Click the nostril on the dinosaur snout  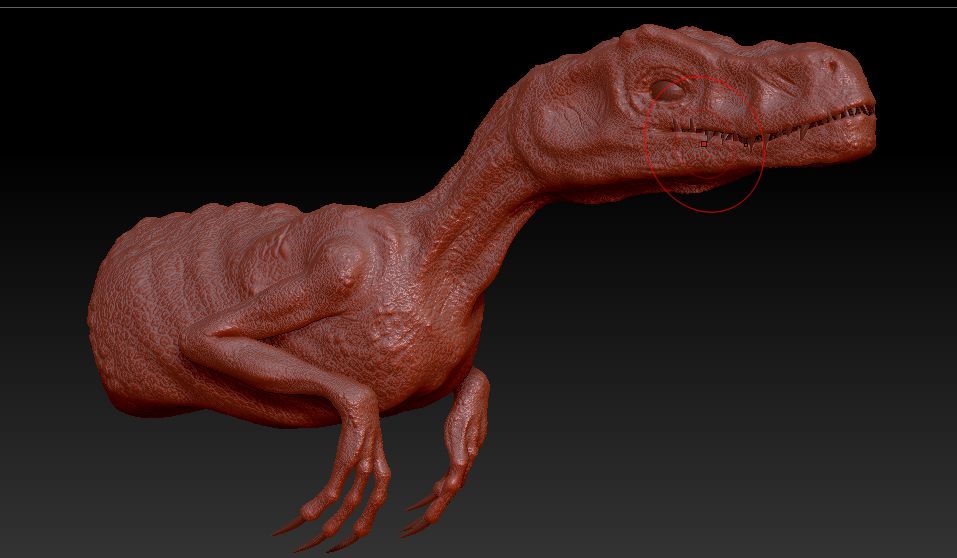833,65
